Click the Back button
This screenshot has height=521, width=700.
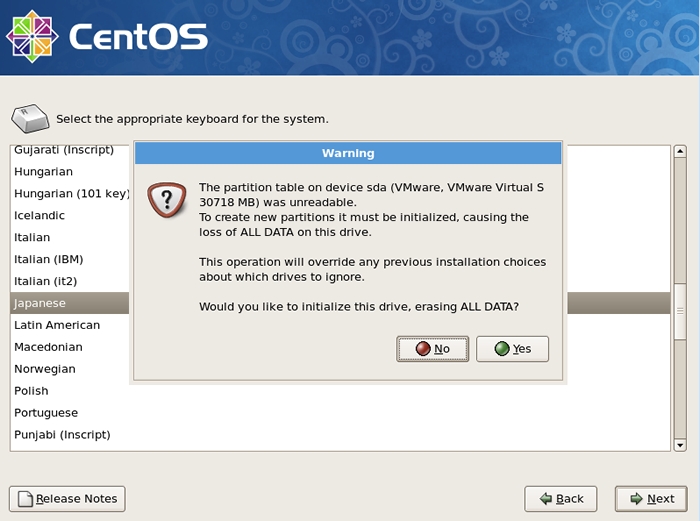tap(560, 499)
